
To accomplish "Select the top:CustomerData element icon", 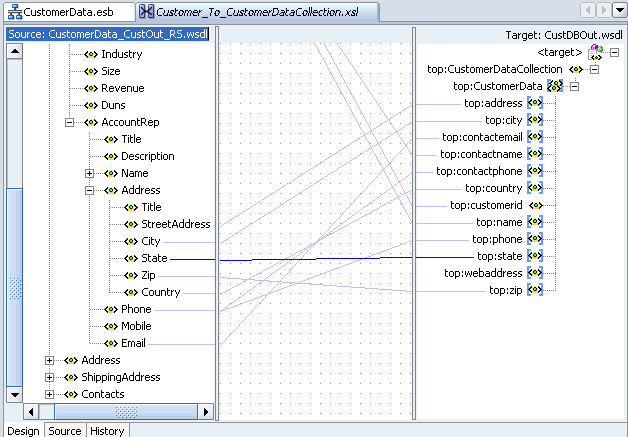I will [x=555, y=86].
